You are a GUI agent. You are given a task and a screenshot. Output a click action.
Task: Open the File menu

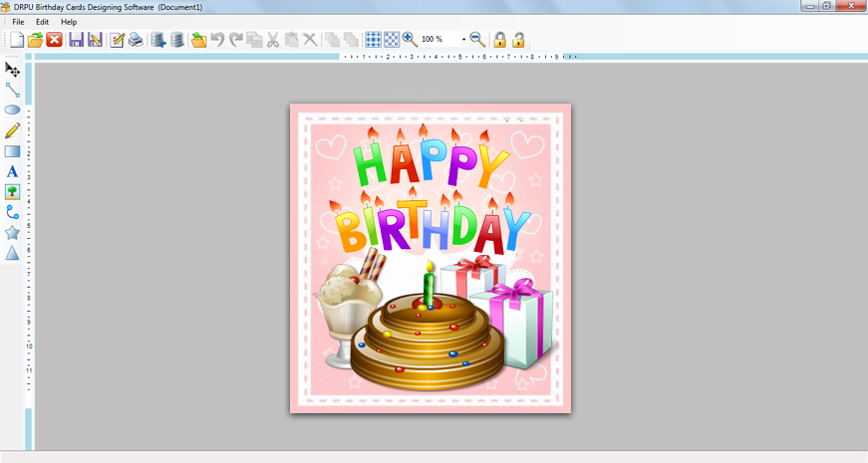[x=18, y=22]
